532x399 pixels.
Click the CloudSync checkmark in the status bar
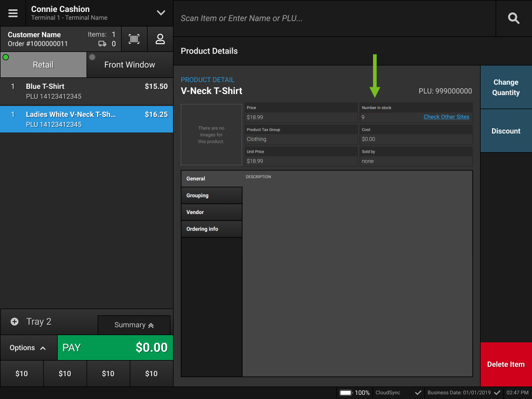[x=417, y=393]
